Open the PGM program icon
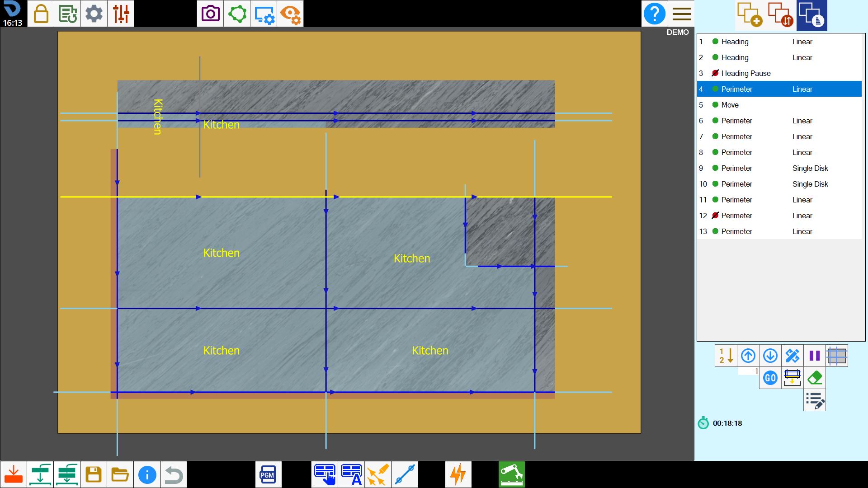Viewport: 868px width, 488px height. (x=268, y=474)
